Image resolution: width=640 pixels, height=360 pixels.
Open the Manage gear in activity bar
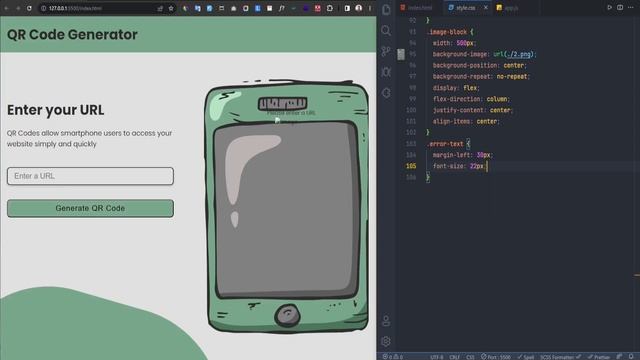(x=386, y=341)
